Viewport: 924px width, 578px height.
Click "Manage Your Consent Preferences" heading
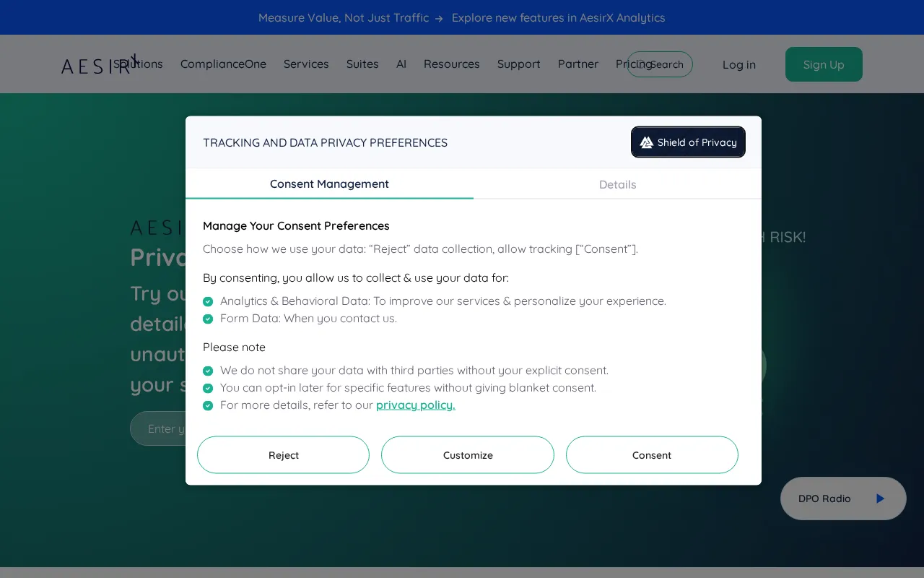[296, 225]
